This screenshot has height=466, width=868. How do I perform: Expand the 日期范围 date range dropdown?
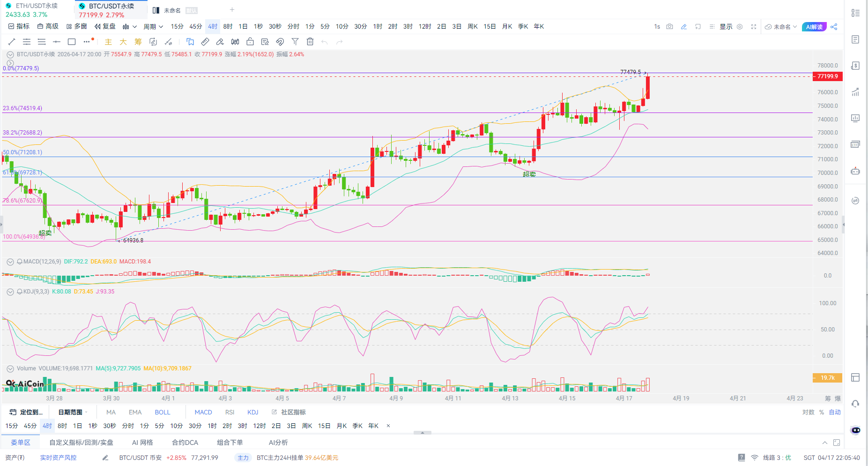point(73,412)
